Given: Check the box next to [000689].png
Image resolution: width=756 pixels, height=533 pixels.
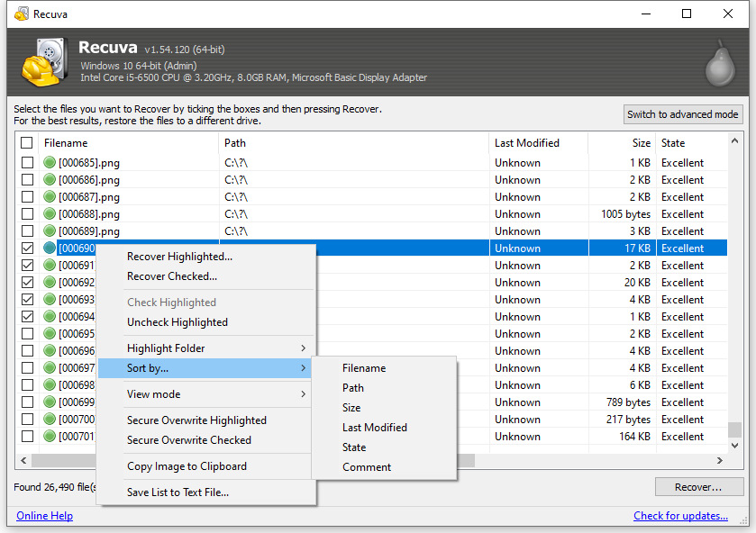Looking at the screenshot, I should tap(27, 231).
